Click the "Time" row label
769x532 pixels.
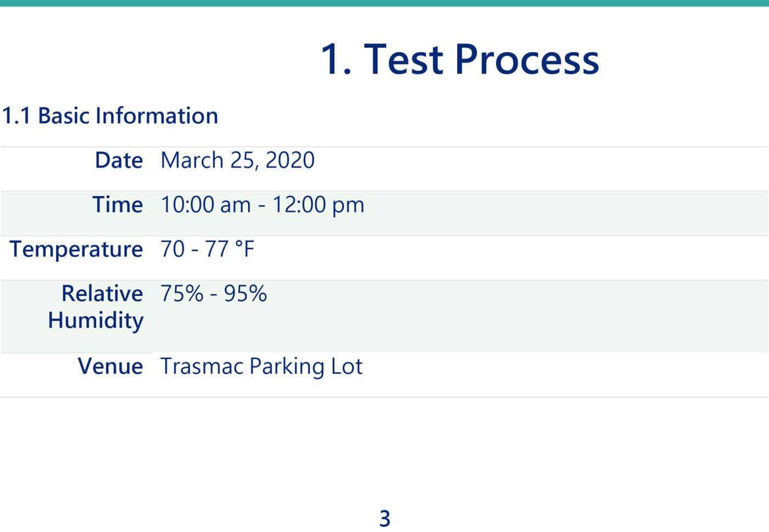click(x=118, y=205)
